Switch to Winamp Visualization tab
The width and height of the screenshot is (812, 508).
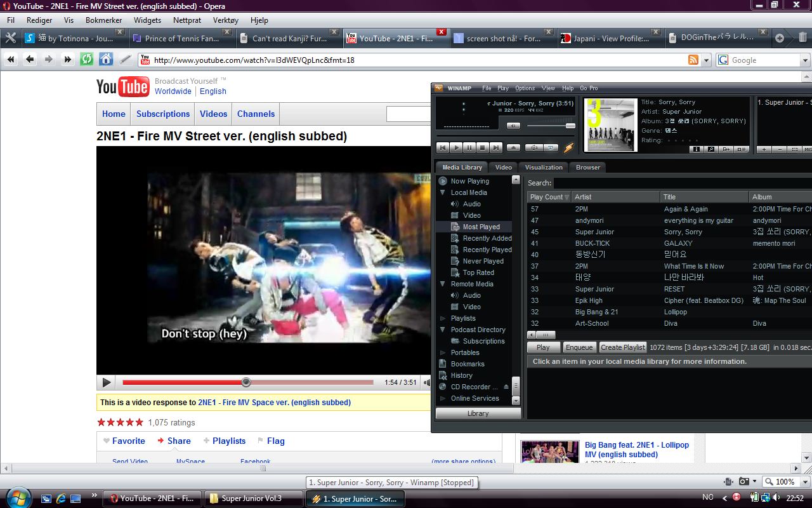pyautogui.click(x=544, y=167)
